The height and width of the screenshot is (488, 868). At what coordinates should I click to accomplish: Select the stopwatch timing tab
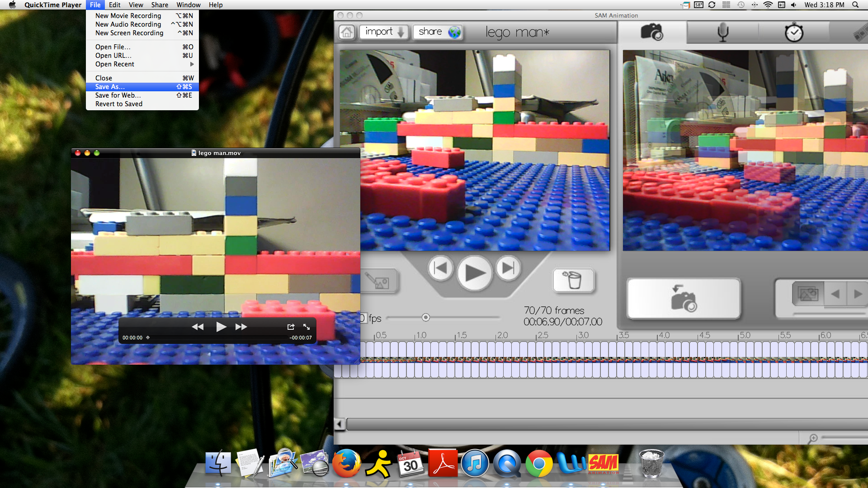point(794,32)
